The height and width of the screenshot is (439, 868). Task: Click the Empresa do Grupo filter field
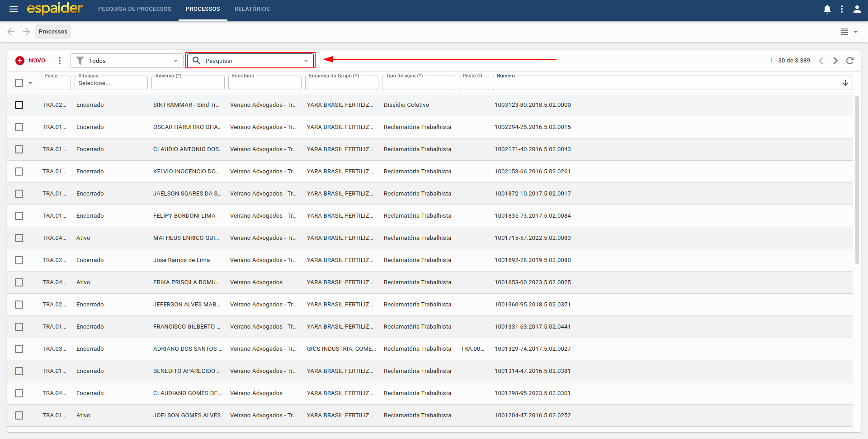point(342,83)
